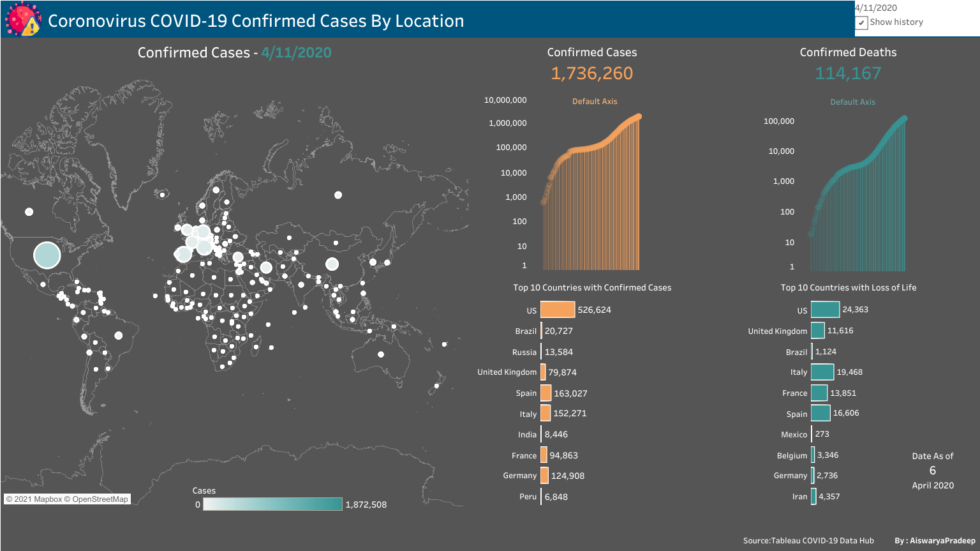Click the total confirmed cases 1,736,260
Screen dimensions: 980x551
(592, 73)
